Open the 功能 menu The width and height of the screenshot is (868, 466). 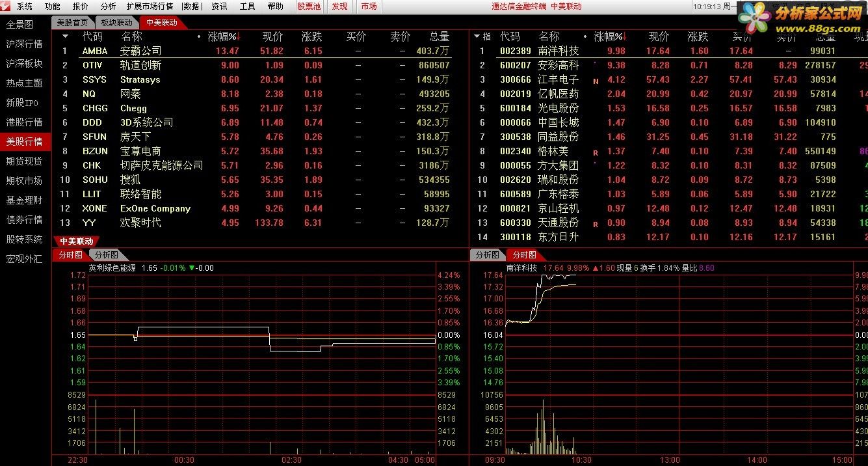53,7
